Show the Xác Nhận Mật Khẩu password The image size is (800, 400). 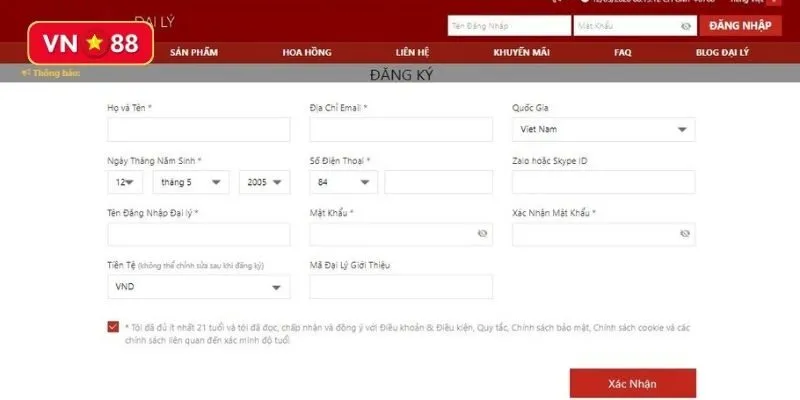coord(685,234)
